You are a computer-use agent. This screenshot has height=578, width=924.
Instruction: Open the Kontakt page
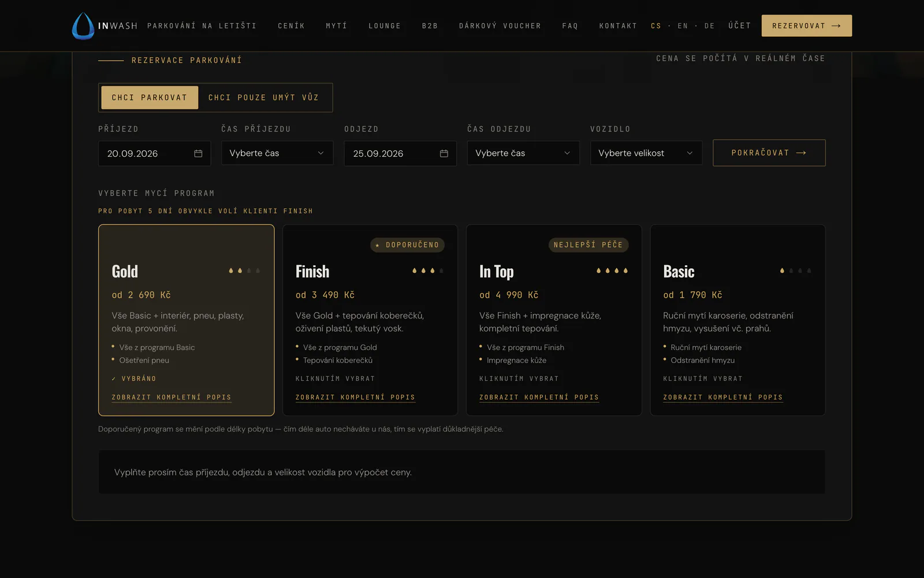point(618,26)
